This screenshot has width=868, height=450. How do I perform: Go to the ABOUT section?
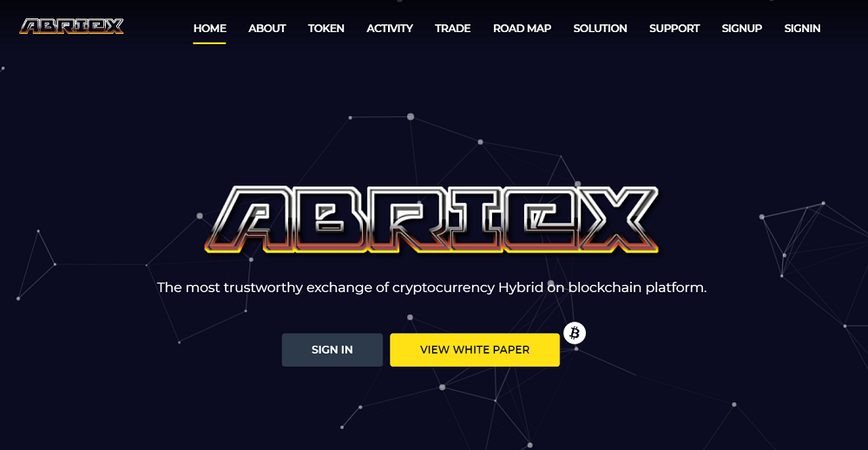tap(266, 29)
